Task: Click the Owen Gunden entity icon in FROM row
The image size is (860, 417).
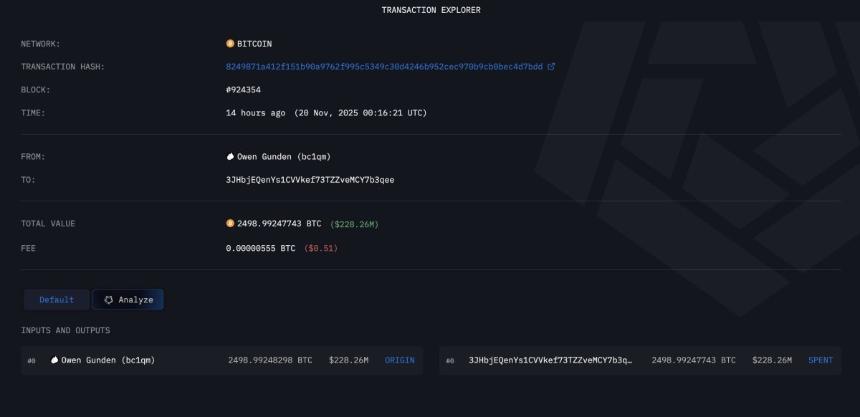Action: click(230, 156)
